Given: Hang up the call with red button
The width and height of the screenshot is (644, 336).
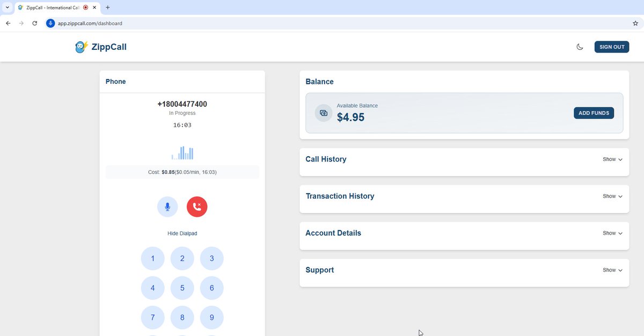Looking at the screenshot, I should pos(197,207).
